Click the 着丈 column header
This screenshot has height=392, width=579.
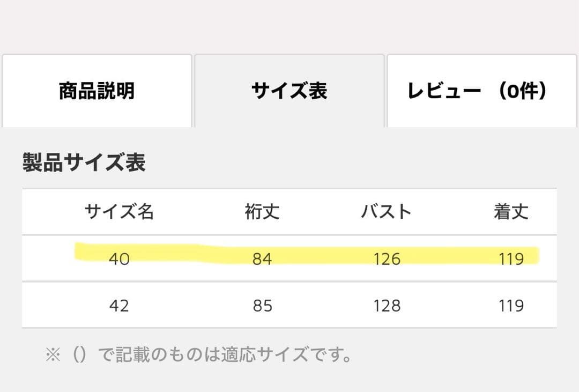click(511, 211)
